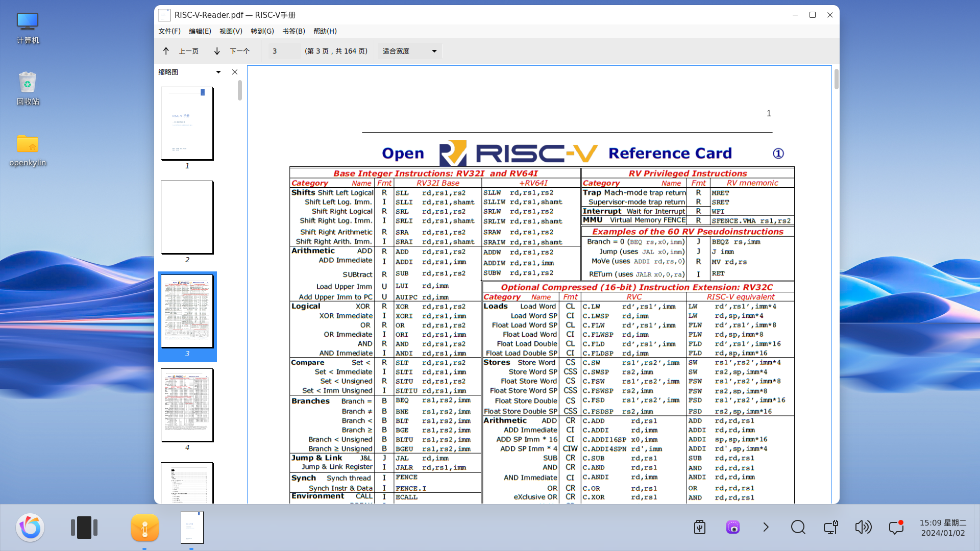Click 'SFENCE.VMA rs1,rs2' cell

point(751,221)
